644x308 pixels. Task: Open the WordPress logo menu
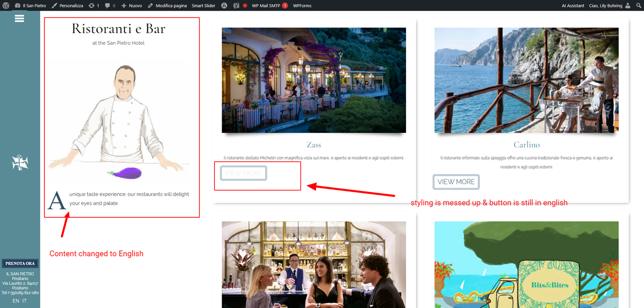(6, 5)
